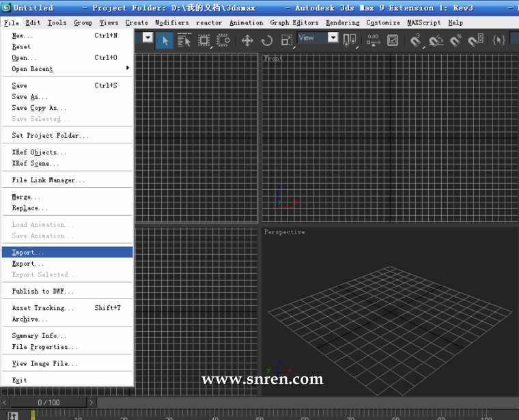Activate the Select and Move tool
This screenshot has height=420, width=519.
(247, 41)
